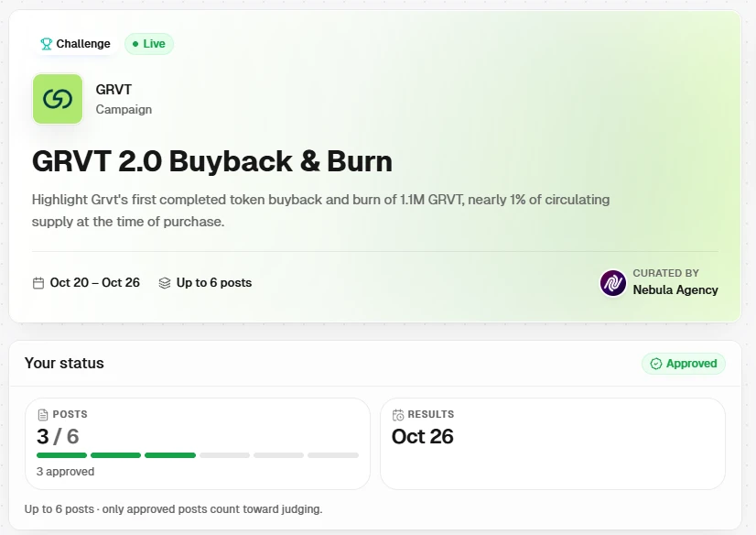Open the Results Oct 26 card
Image resolution: width=756 pixels, height=535 pixels.
(553, 443)
